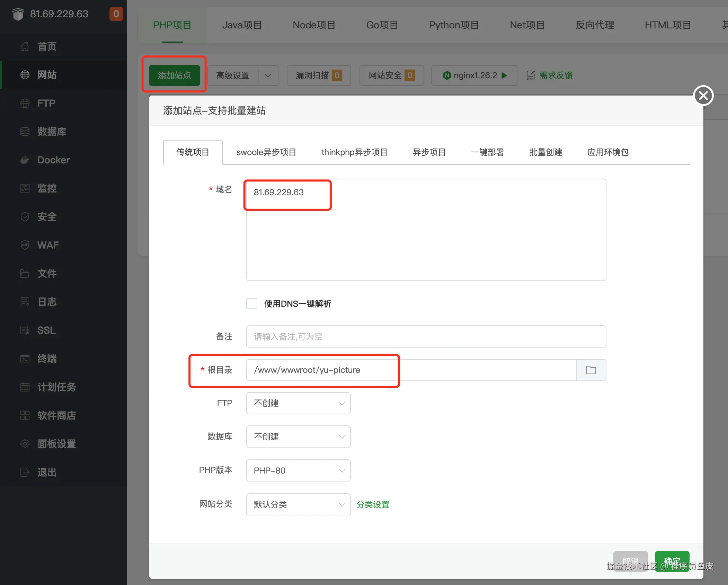Enable 使用DNS一键解析 checkbox
Viewport: 728px width, 585px height.
pyautogui.click(x=252, y=304)
